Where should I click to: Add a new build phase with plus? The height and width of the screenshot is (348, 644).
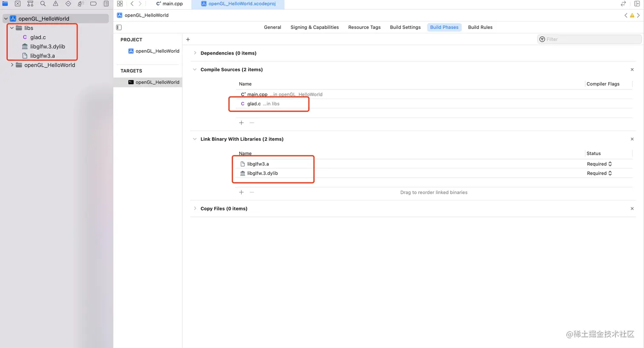click(x=188, y=39)
